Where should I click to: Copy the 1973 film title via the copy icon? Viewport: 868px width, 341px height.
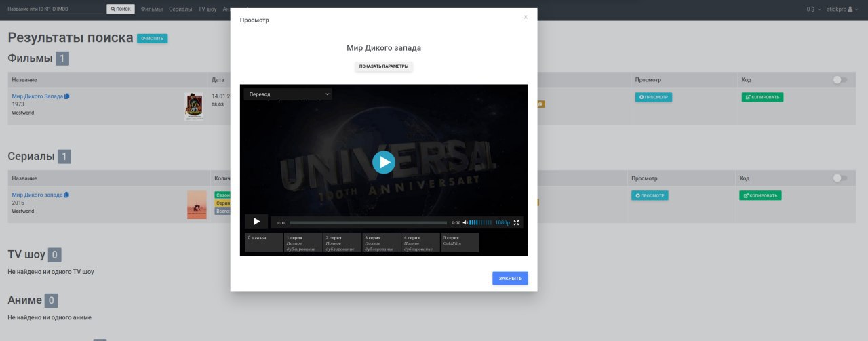[x=67, y=96]
